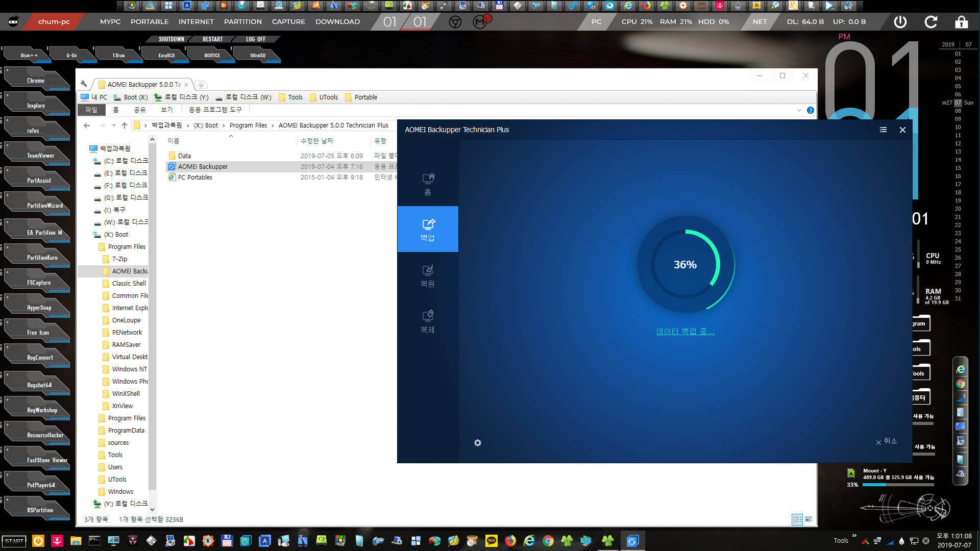Open the 파일 ribbon tab in Explorer
The image size is (980, 551).
point(91,110)
